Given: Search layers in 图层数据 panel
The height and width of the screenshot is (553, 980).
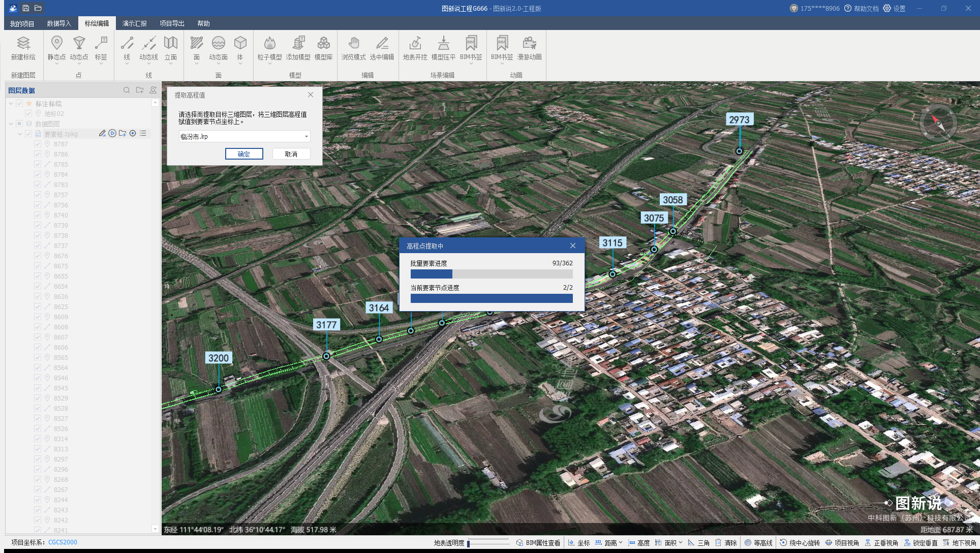Looking at the screenshot, I should click(x=127, y=90).
